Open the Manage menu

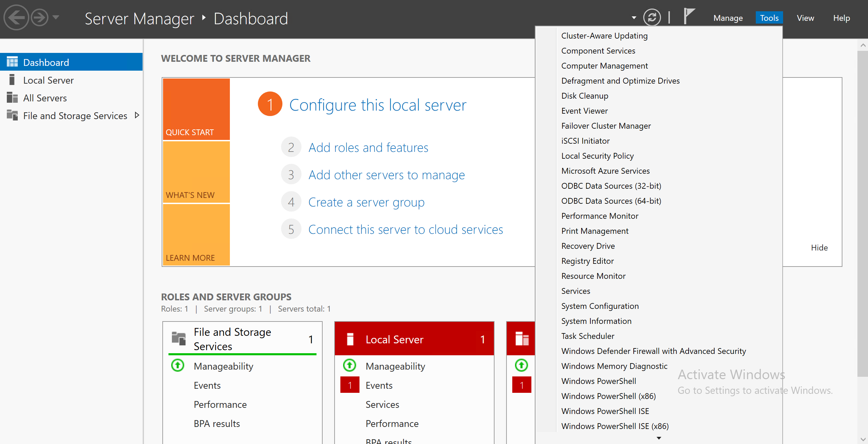pyautogui.click(x=728, y=18)
